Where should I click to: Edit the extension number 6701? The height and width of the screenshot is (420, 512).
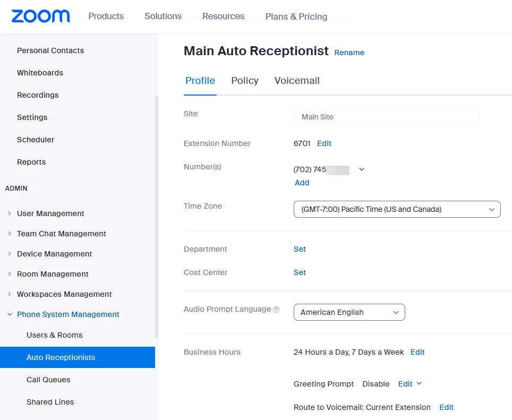[x=324, y=143]
